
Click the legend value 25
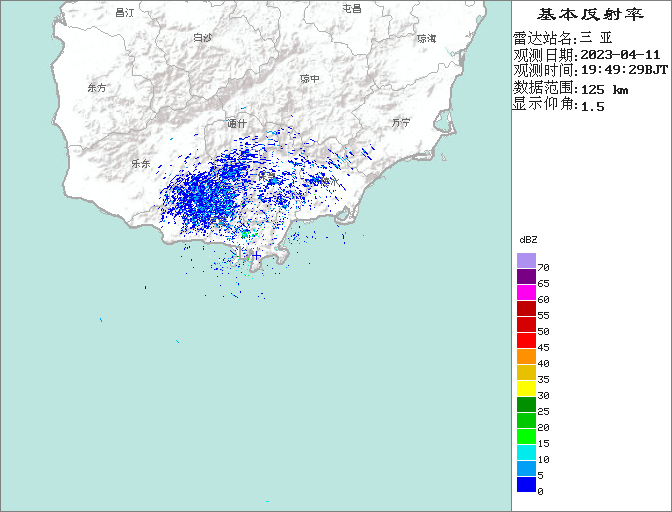click(543, 412)
